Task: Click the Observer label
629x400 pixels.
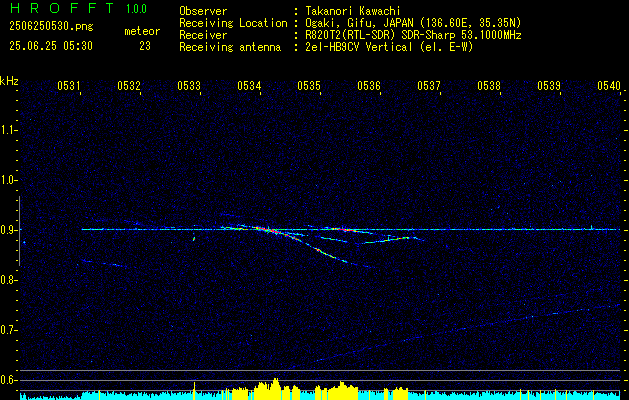Action: [203, 11]
